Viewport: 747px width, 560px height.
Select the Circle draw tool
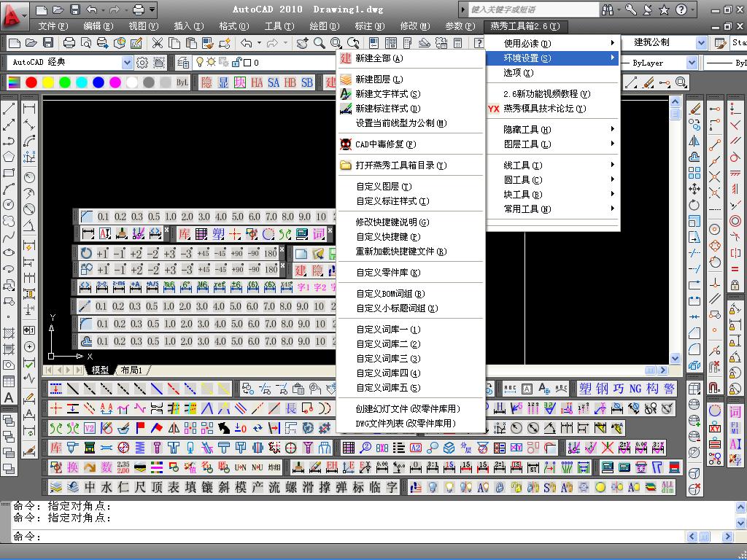[x=9, y=204]
